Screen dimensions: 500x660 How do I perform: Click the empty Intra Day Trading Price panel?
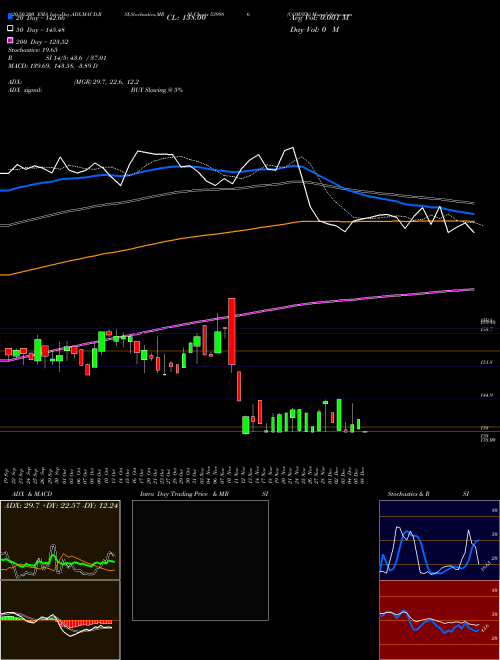(200, 560)
